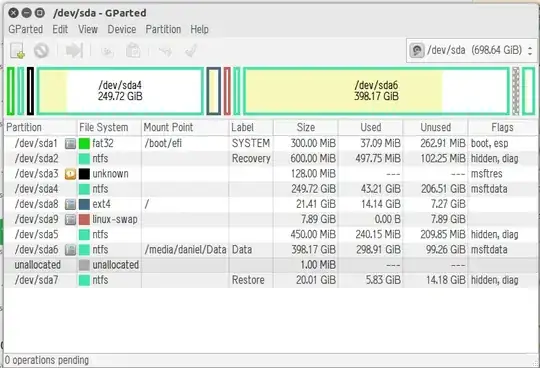This screenshot has height=368, width=540.
Task: Click the mounted key icon for /dev/sda8
Action: (x=70, y=204)
